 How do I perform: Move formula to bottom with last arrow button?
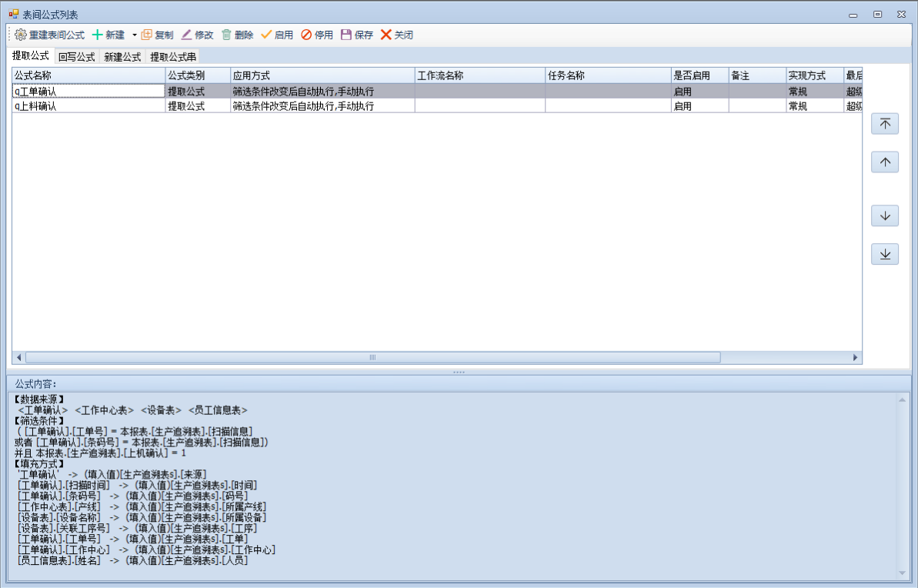coord(885,254)
